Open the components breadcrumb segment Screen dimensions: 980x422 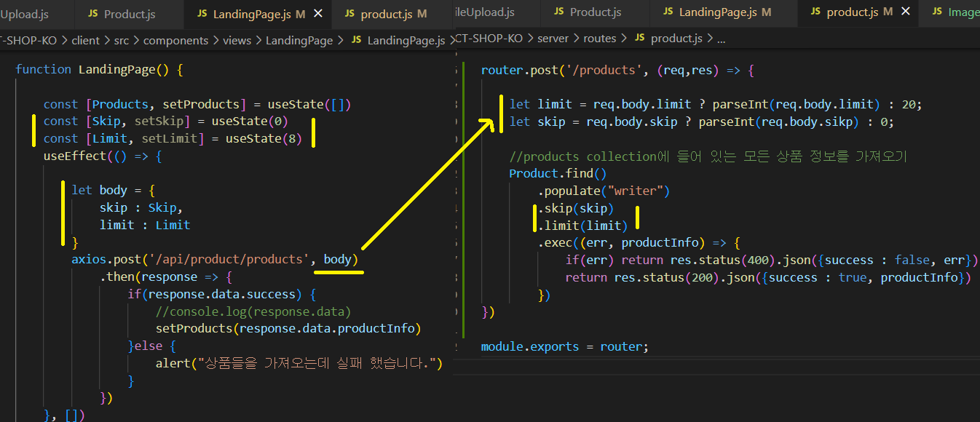(x=176, y=41)
